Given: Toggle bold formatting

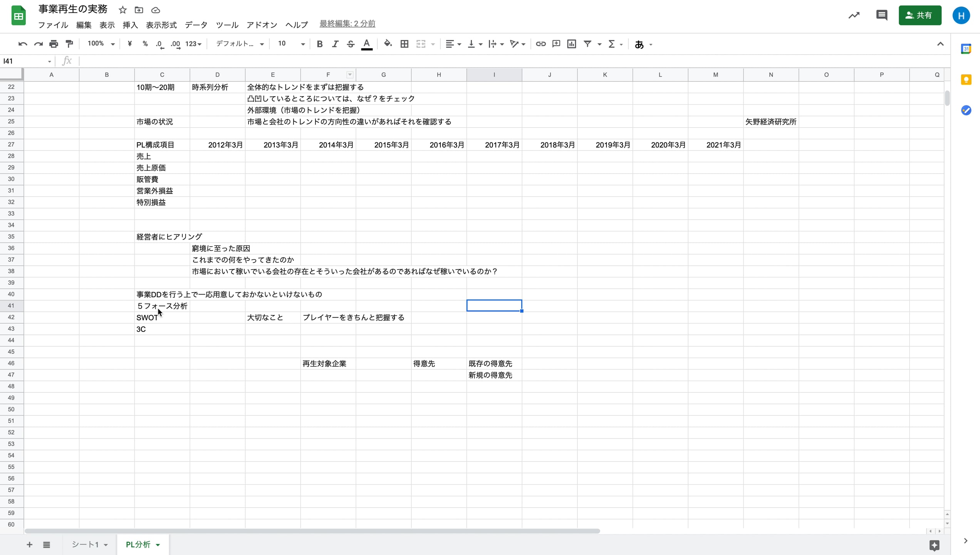Looking at the screenshot, I should (319, 44).
